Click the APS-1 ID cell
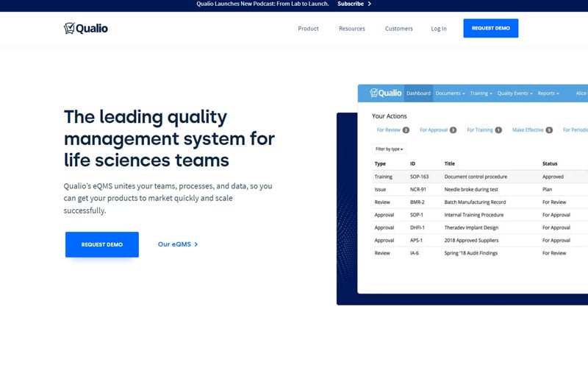Image resolution: width=588 pixels, height=368 pixels. click(416, 241)
